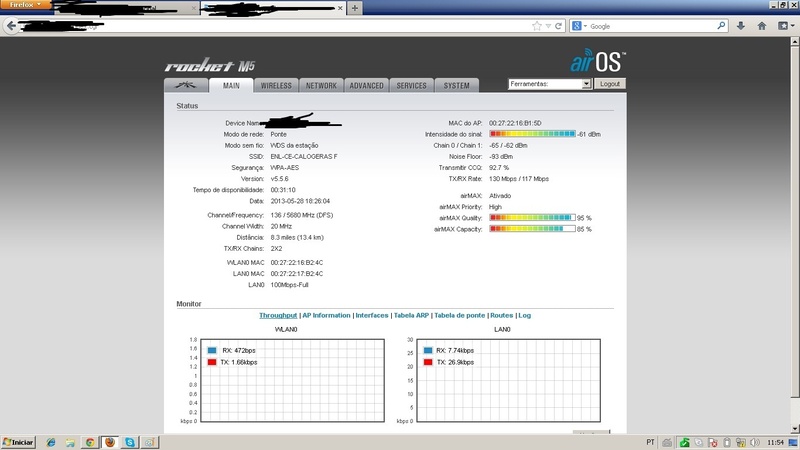Screen dimensions: 800x450
Task: Open the Tabela de ponte link
Action: tap(460, 315)
